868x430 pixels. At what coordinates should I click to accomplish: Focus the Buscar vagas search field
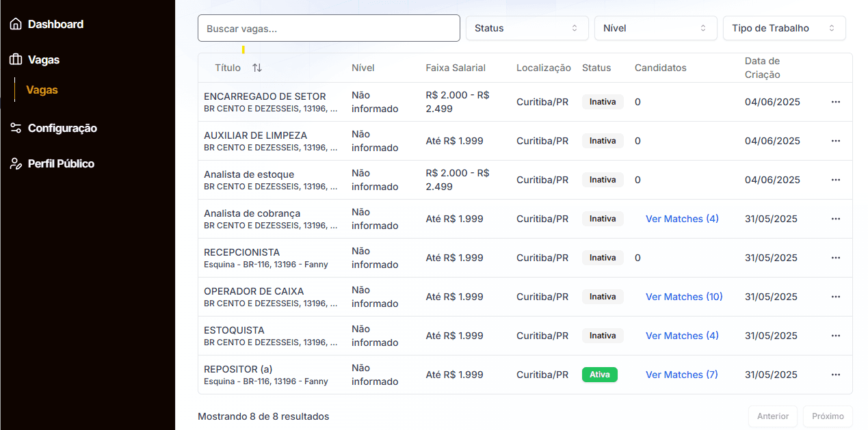[x=329, y=28]
